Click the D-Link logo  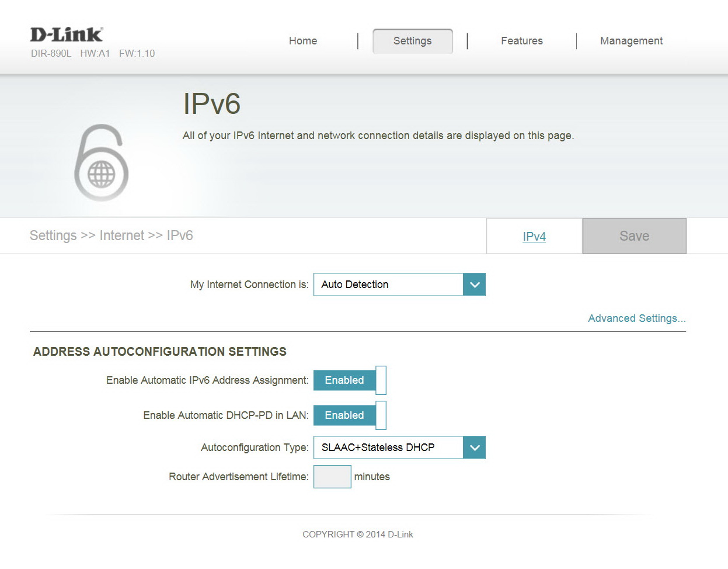tap(66, 34)
